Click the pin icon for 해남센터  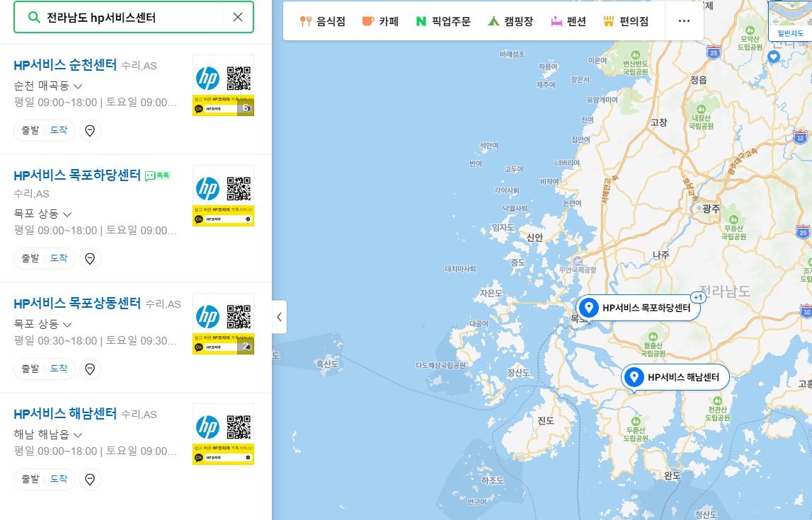click(x=90, y=479)
